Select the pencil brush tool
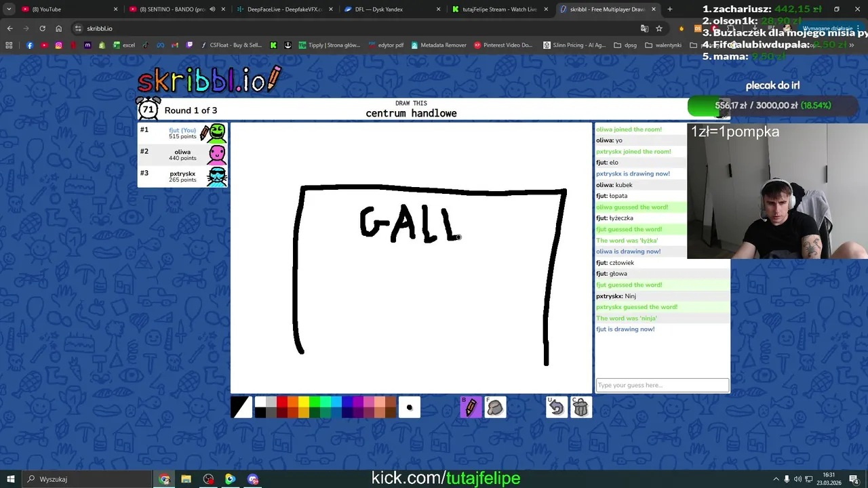The width and height of the screenshot is (868, 488). (471, 407)
